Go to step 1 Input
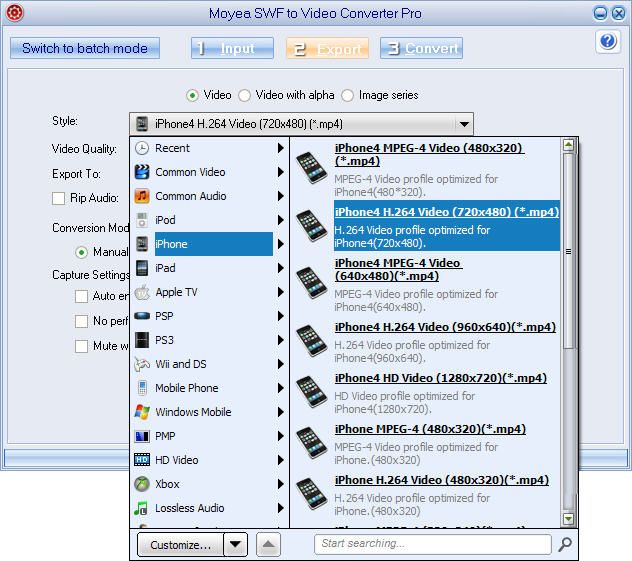This screenshot has width=632, height=561. pos(232,48)
